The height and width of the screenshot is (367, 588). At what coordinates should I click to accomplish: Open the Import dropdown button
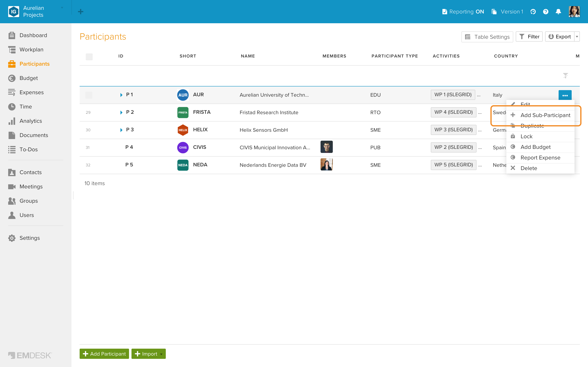point(148,354)
